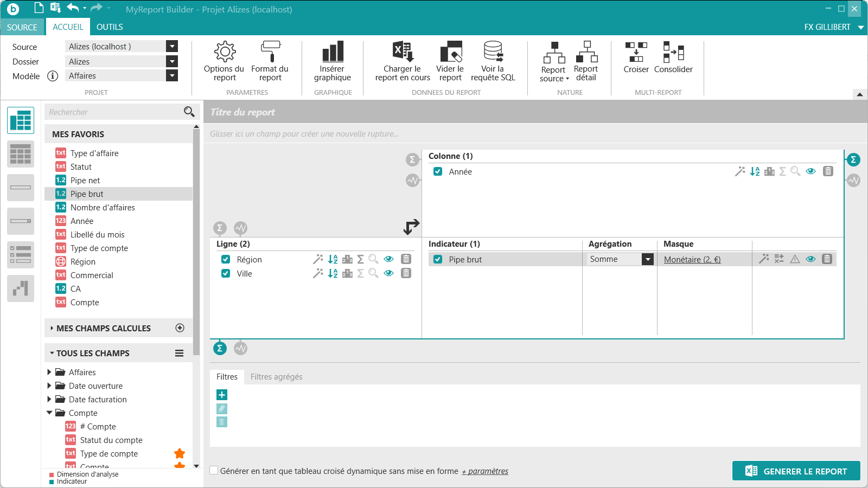
Task: Switch to the OUTILS ribbon tab
Action: pos(110,27)
